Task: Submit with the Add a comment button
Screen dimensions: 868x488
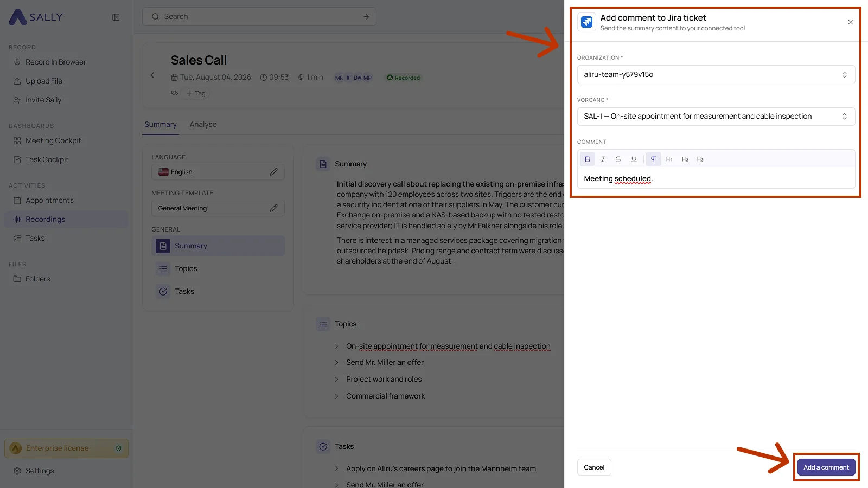Action: [x=826, y=467]
